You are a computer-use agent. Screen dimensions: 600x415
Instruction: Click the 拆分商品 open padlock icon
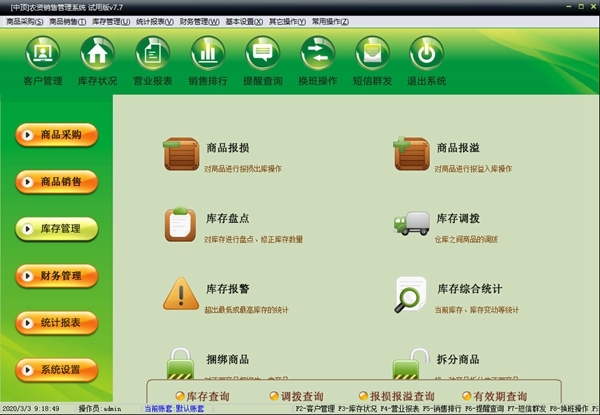click(x=411, y=363)
